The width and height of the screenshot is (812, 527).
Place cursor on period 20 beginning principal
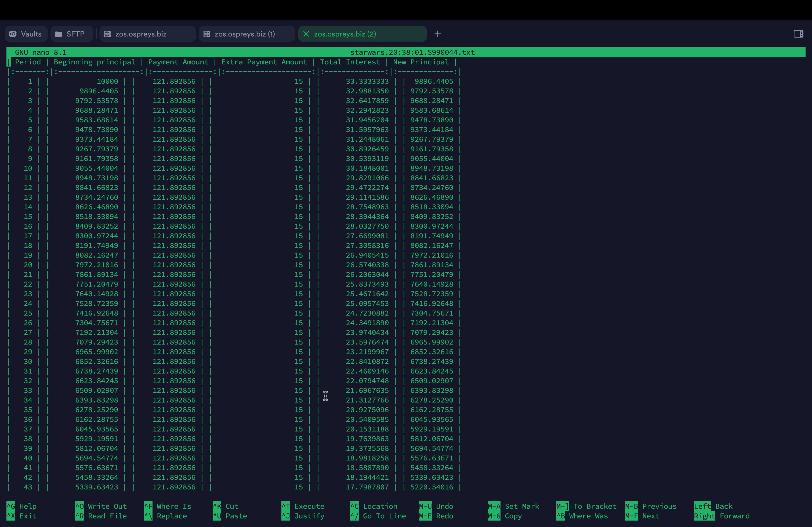pos(97,265)
